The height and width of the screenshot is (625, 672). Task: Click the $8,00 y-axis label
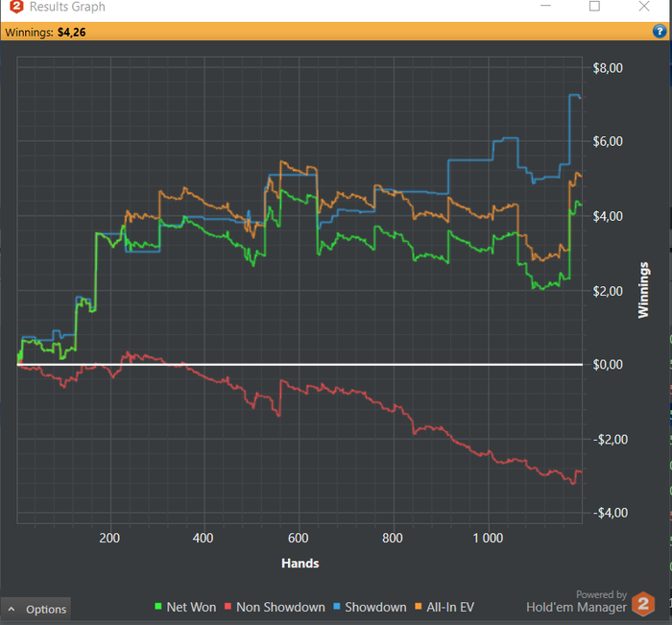pyautogui.click(x=608, y=68)
